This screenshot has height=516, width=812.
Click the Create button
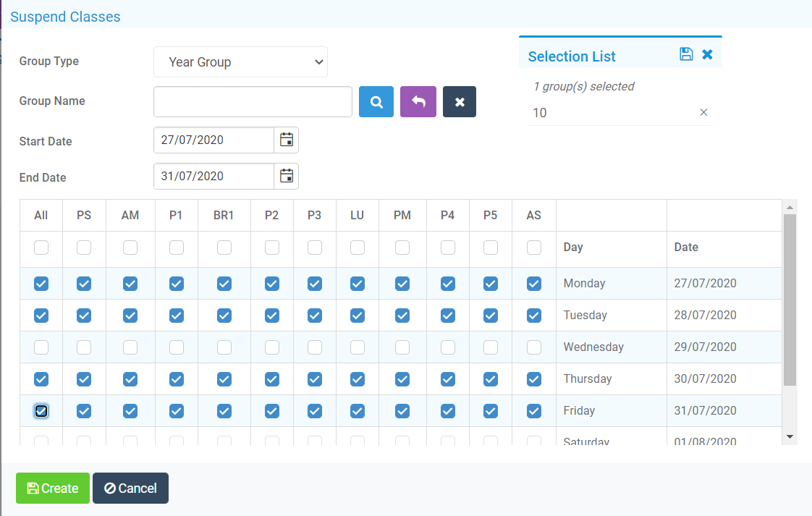pyautogui.click(x=53, y=488)
